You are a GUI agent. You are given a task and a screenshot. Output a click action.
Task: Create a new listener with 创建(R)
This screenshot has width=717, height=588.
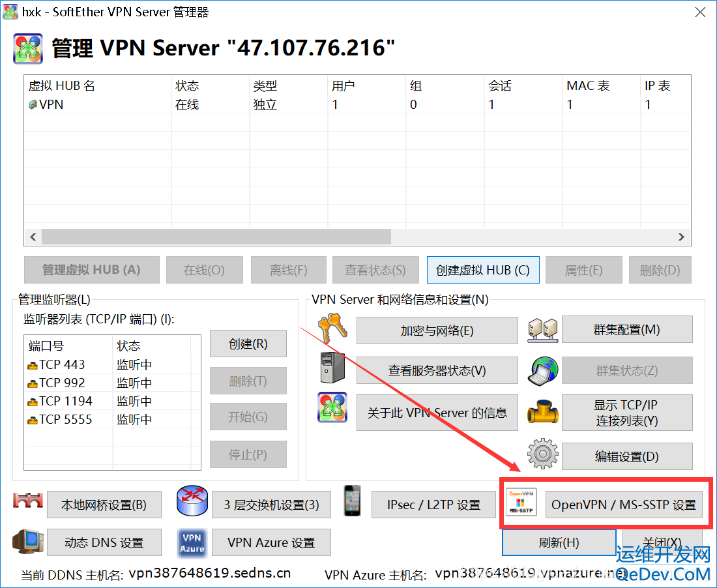[248, 344]
